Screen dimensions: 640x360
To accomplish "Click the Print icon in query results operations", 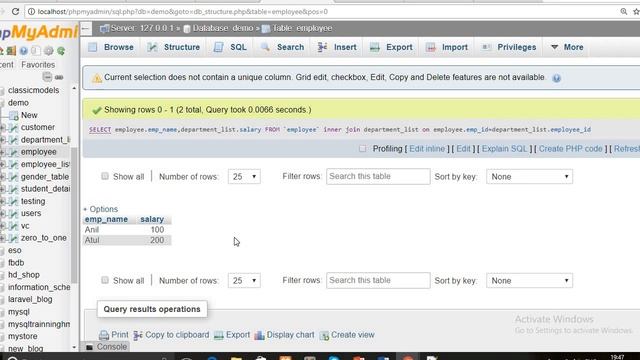I will [x=104, y=335].
